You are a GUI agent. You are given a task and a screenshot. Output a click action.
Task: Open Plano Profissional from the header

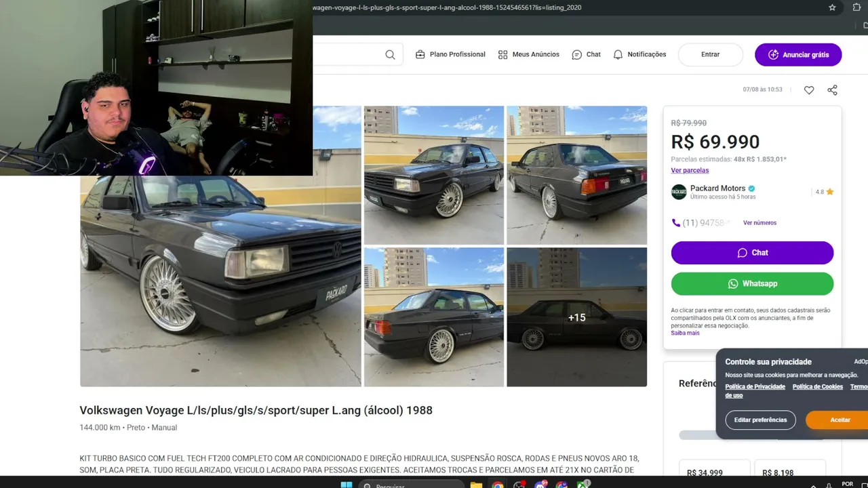tap(450, 54)
